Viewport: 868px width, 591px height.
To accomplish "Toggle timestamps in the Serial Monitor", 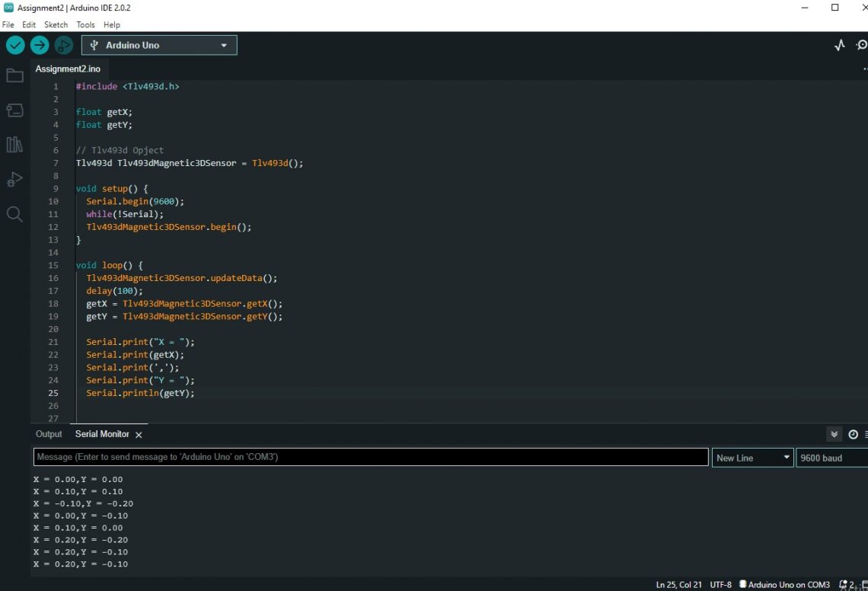I will 853,434.
